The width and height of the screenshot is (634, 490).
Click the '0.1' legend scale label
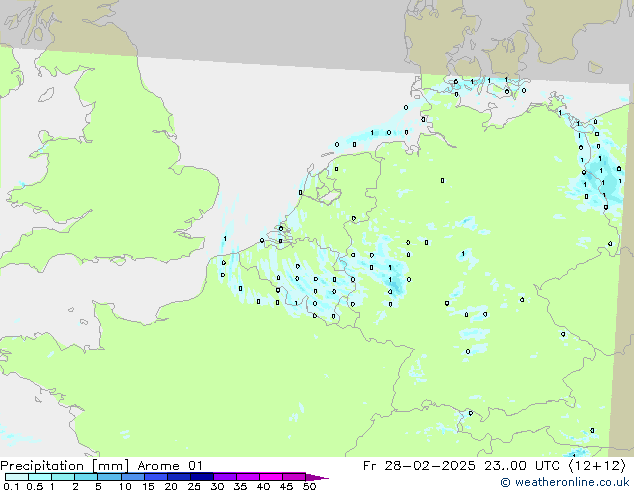point(11,486)
